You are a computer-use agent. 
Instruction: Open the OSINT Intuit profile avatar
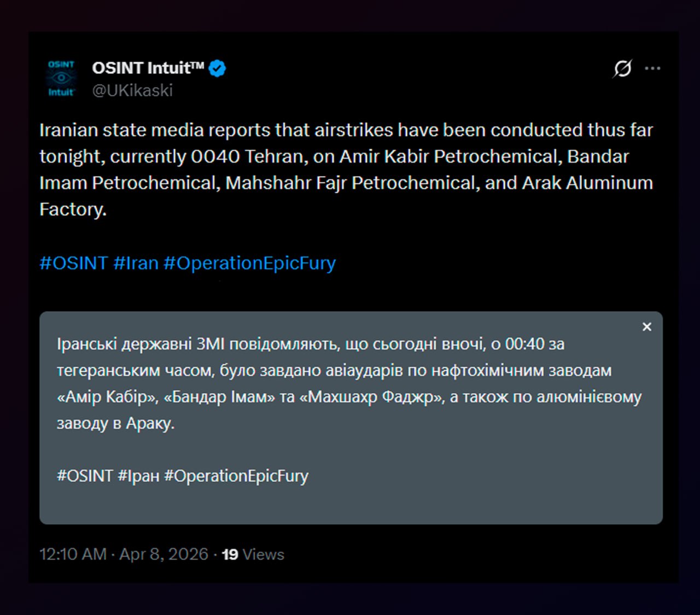pos(61,78)
